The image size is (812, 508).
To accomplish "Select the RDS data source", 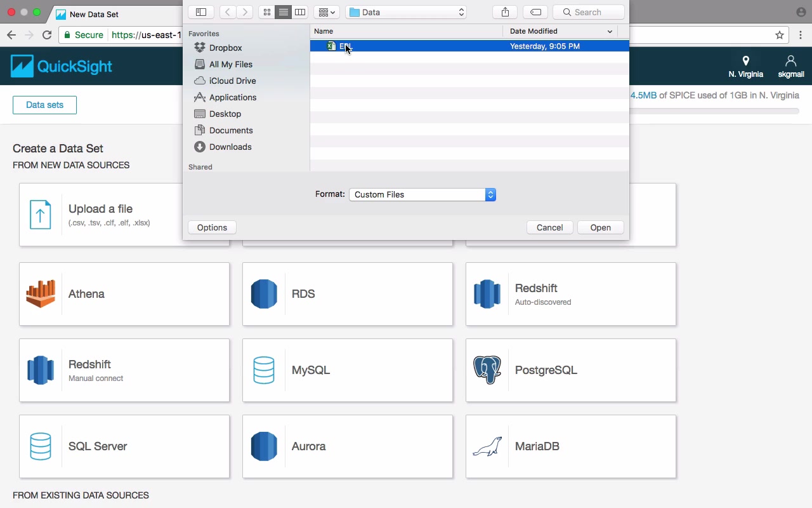I will click(x=348, y=294).
